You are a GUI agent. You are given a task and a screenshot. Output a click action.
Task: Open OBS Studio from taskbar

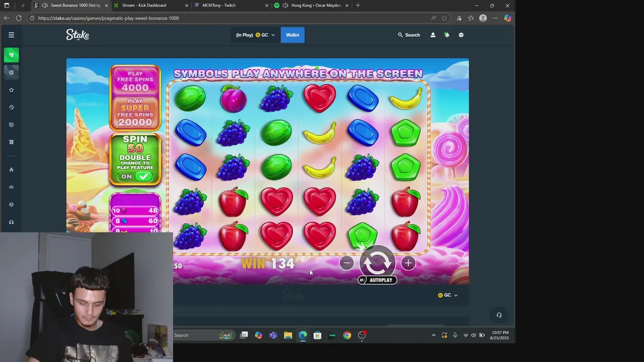362,335
